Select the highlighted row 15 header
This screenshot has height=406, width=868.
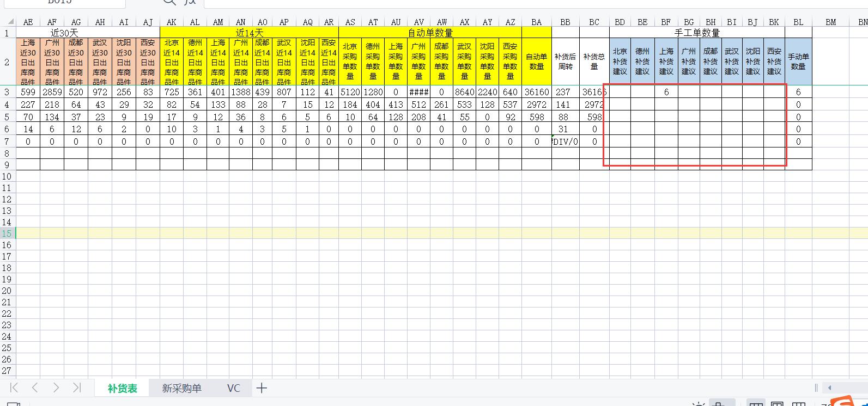[8, 233]
